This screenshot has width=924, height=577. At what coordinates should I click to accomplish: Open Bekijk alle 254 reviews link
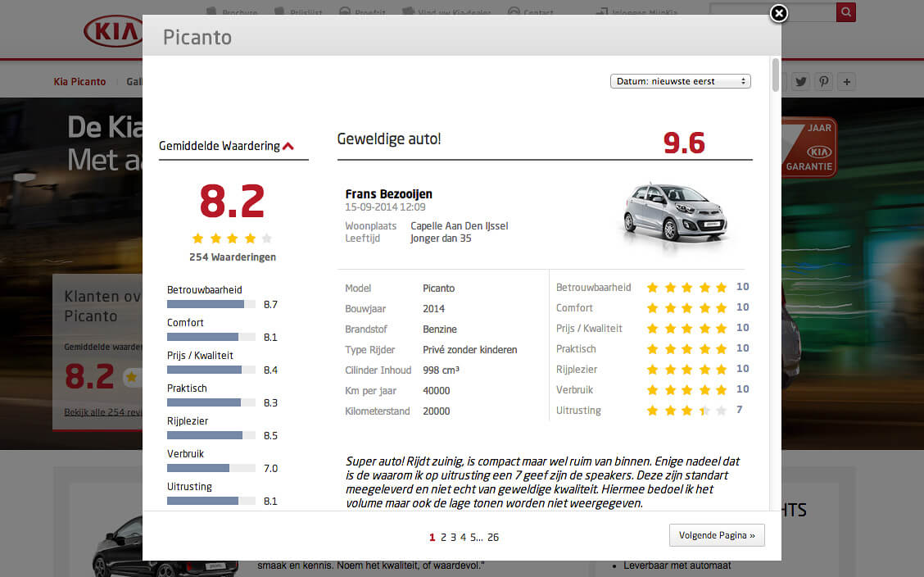click(x=100, y=411)
